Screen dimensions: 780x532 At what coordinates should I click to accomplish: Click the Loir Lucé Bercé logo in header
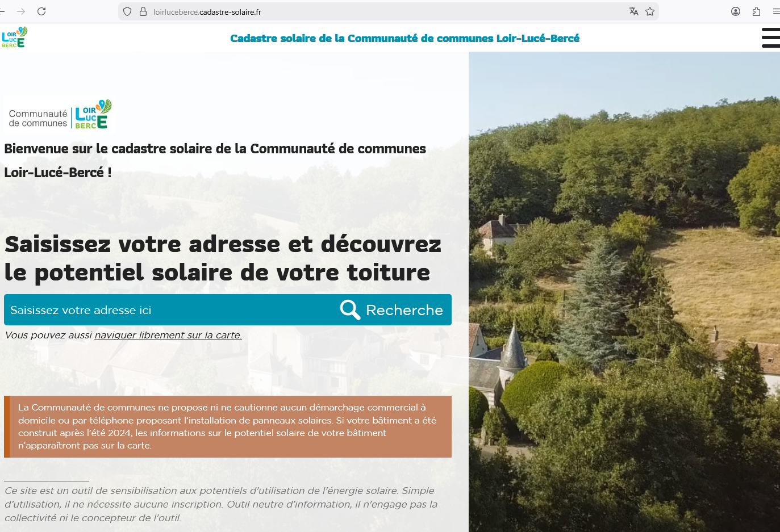(14, 37)
